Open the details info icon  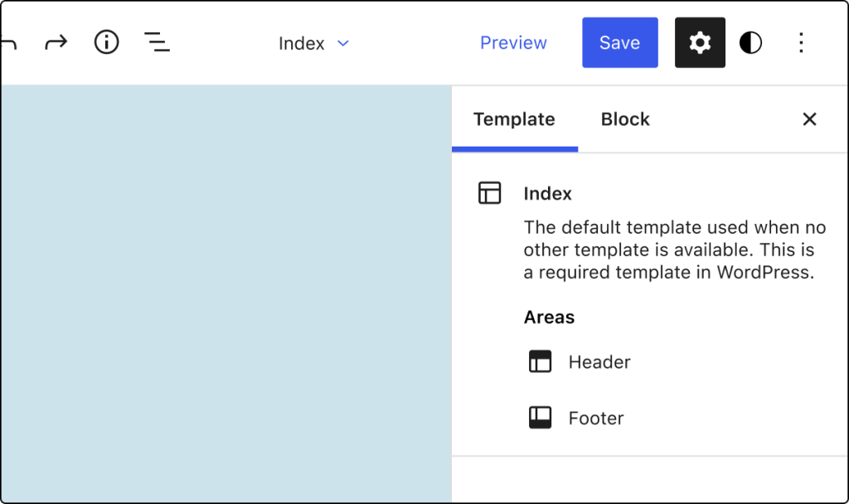point(107,42)
